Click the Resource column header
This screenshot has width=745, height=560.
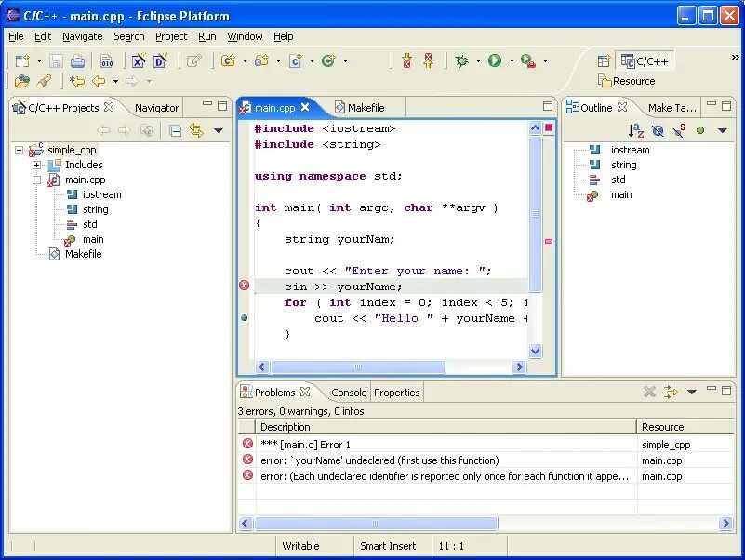pyautogui.click(x=685, y=427)
